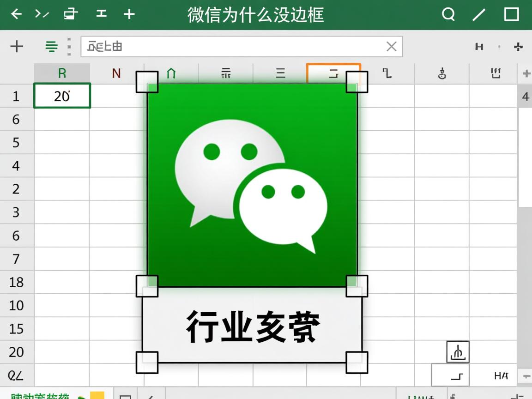This screenshot has width=532, height=399.
Task: Open the print icon in the top bar
Action: click(70, 14)
